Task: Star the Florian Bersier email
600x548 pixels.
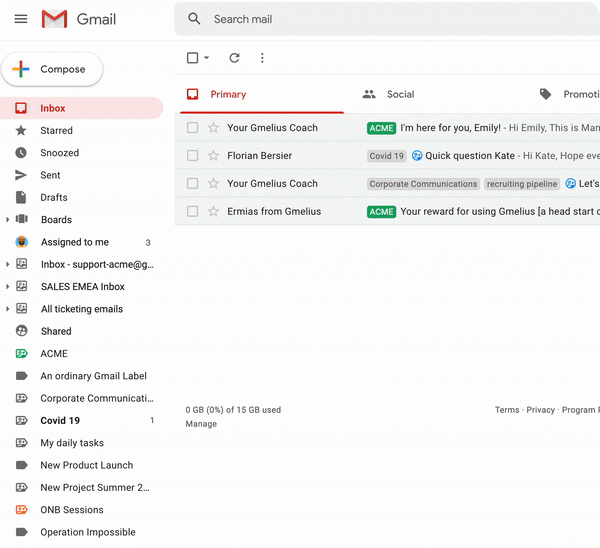Action: [213, 155]
